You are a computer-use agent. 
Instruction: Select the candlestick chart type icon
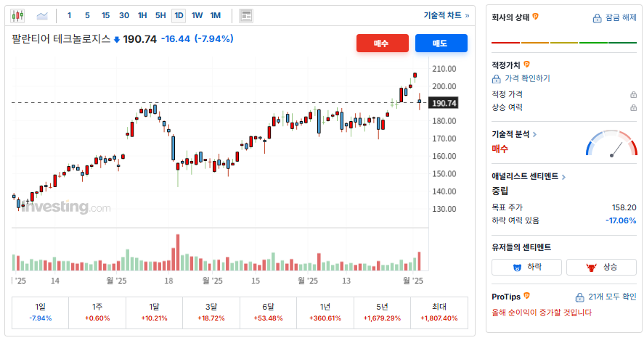(17, 16)
